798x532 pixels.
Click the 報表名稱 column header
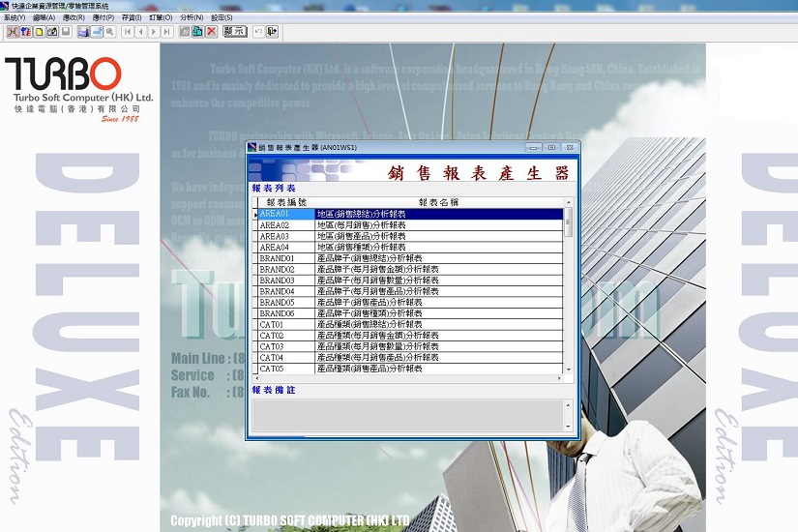(438, 203)
